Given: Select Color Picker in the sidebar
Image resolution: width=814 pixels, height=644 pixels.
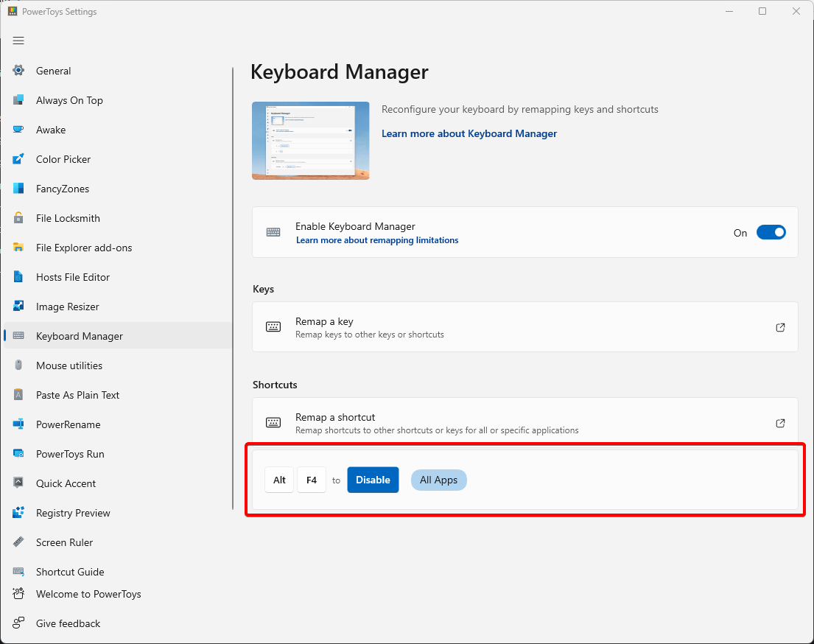Looking at the screenshot, I should point(118,159).
